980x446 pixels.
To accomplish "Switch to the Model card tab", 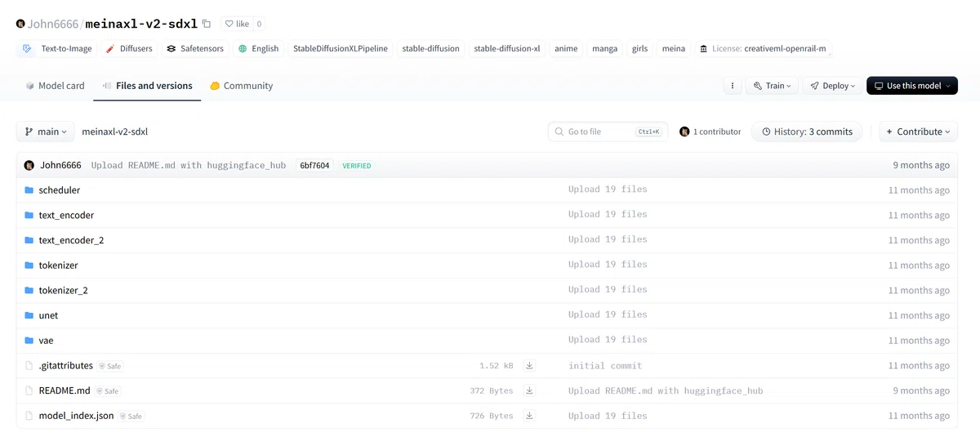I will [55, 86].
